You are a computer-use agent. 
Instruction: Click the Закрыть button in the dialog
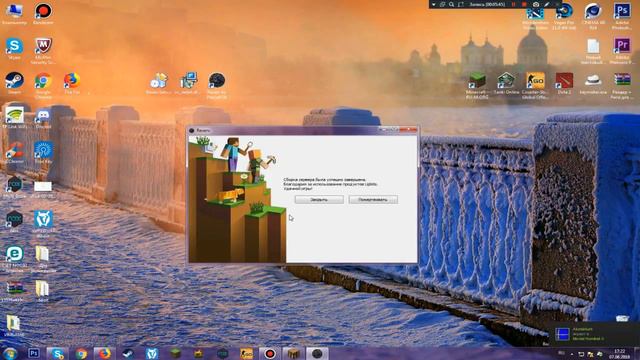pyautogui.click(x=319, y=200)
